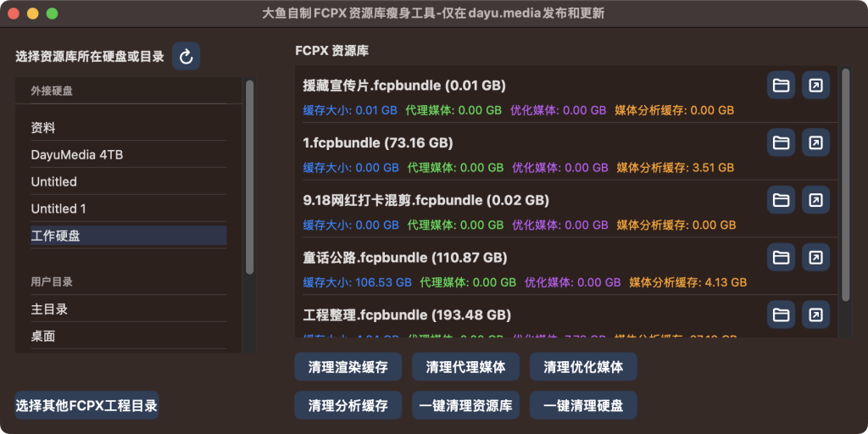The height and width of the screenshot is (434, 868).
Task: Click the open-external arrow icon for 工程整理.fcpbundle
Action: [x=815, y=314]
